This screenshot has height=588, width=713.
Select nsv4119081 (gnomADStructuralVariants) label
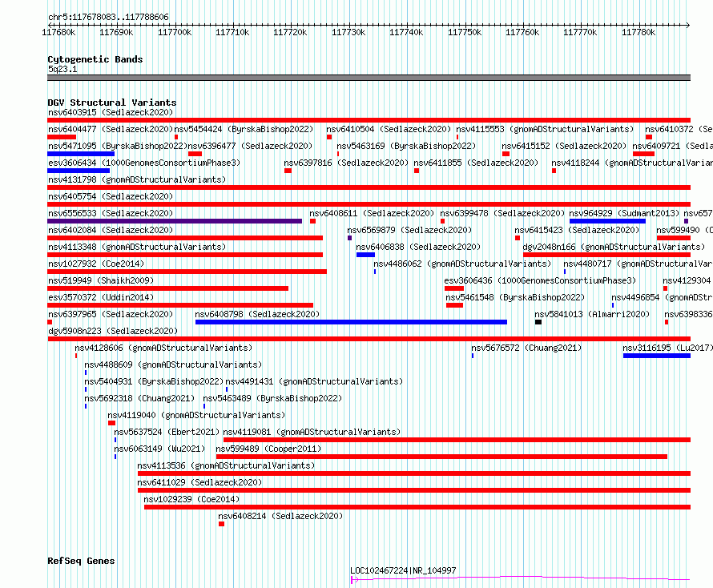click(312, 432)
